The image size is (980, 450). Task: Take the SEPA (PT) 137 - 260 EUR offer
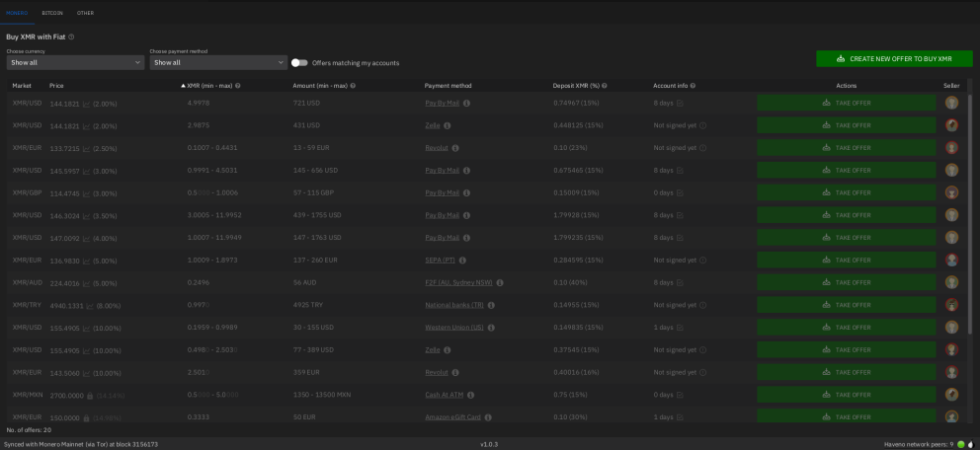(847, 261)
